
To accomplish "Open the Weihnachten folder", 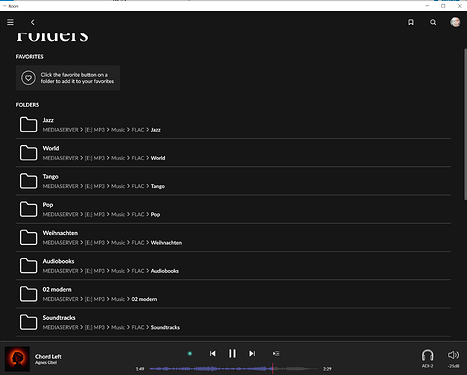I will (x=233, y=237).
